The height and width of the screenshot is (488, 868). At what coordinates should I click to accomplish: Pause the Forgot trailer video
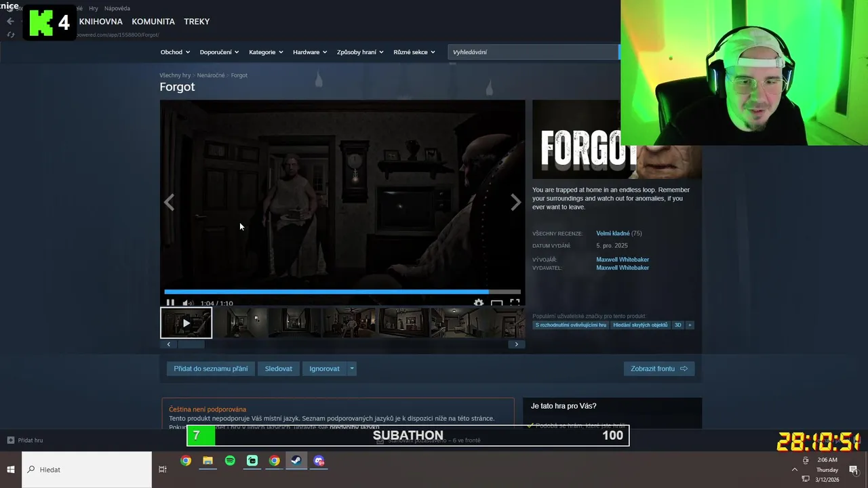point(170,303)
